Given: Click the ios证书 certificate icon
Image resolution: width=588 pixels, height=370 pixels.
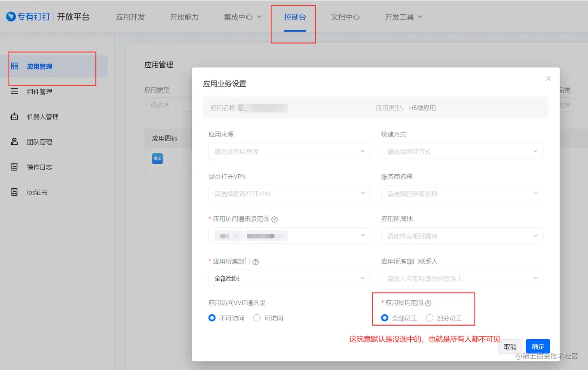Looking at the screenshot, I should (x=14, y=192).
